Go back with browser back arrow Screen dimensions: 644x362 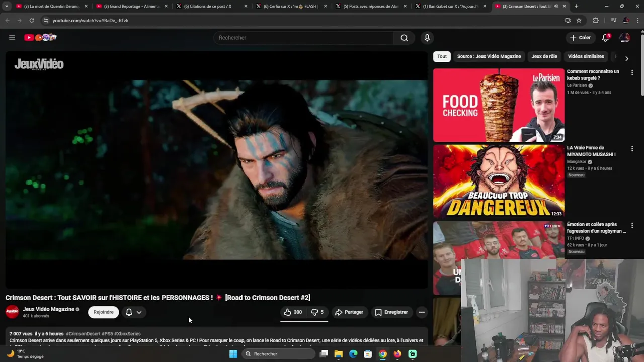click(x=7, y=20)
